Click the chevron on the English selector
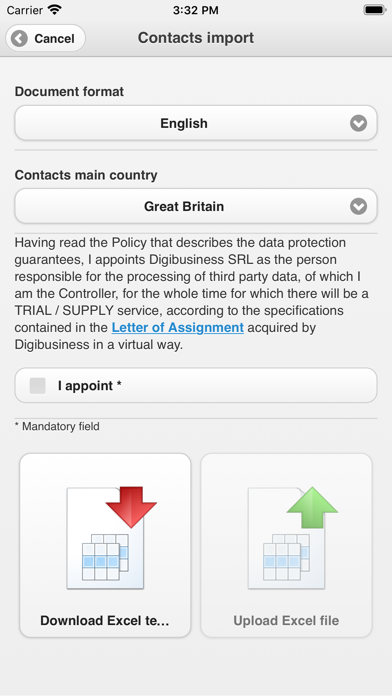The height and width of the screenshot is (696, 392). click(x=358, y=123)
